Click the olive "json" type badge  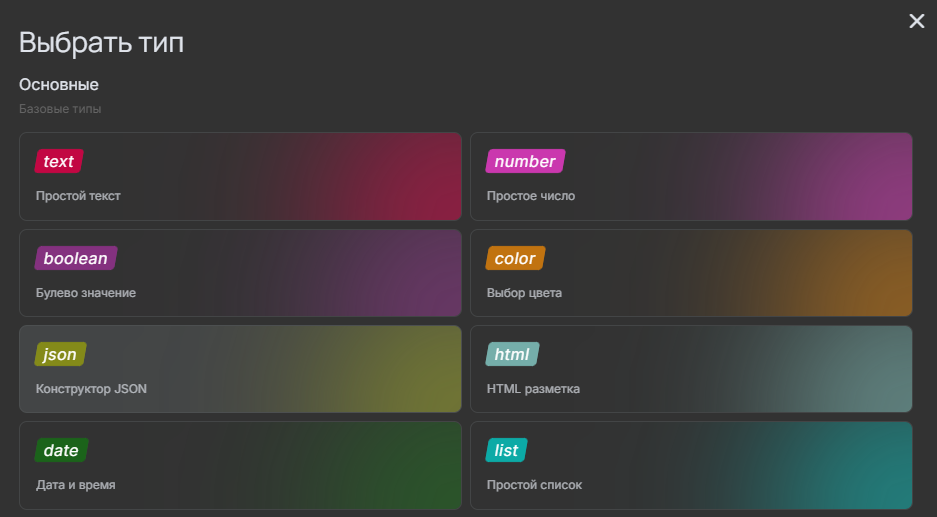click(60, 355)
